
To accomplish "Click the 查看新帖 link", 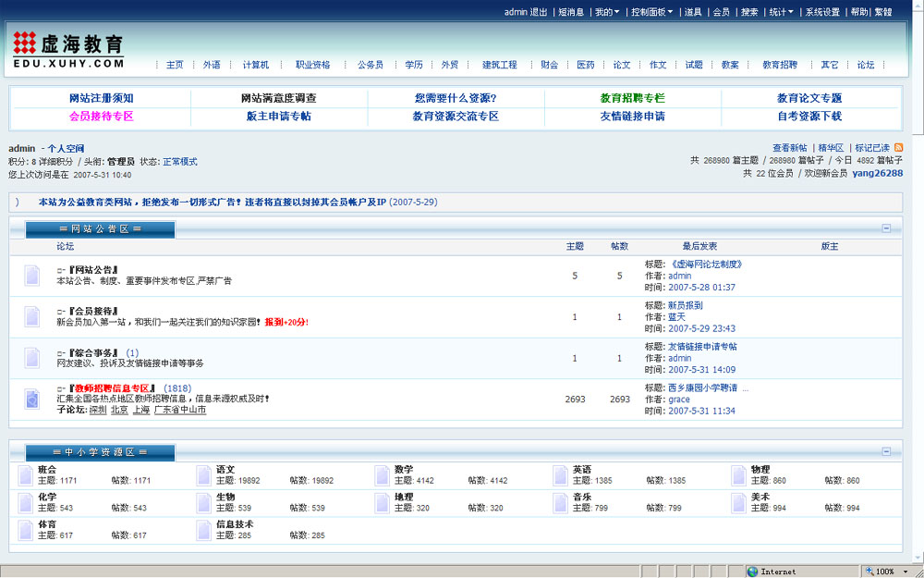I will 789,148.
